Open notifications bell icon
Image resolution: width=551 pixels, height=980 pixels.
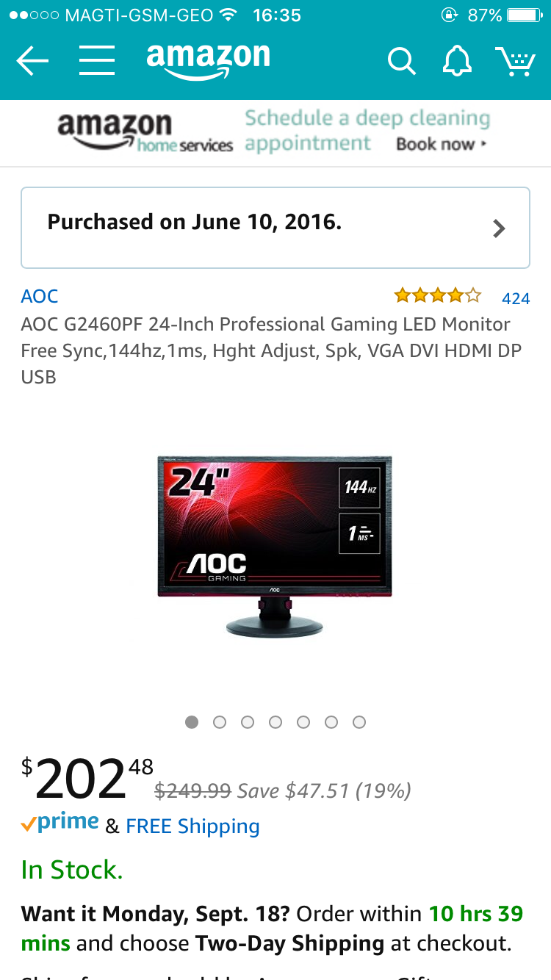pyautogui.click(x=457, y=61)
